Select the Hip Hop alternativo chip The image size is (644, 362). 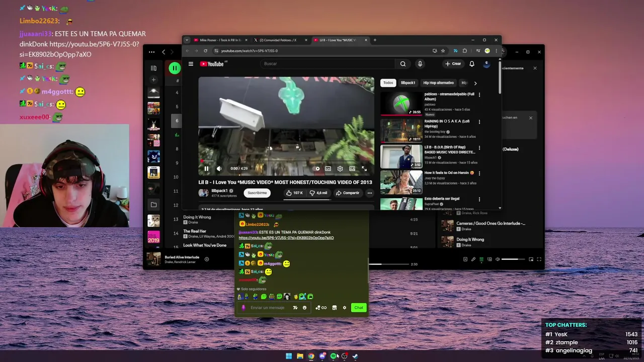438,83
